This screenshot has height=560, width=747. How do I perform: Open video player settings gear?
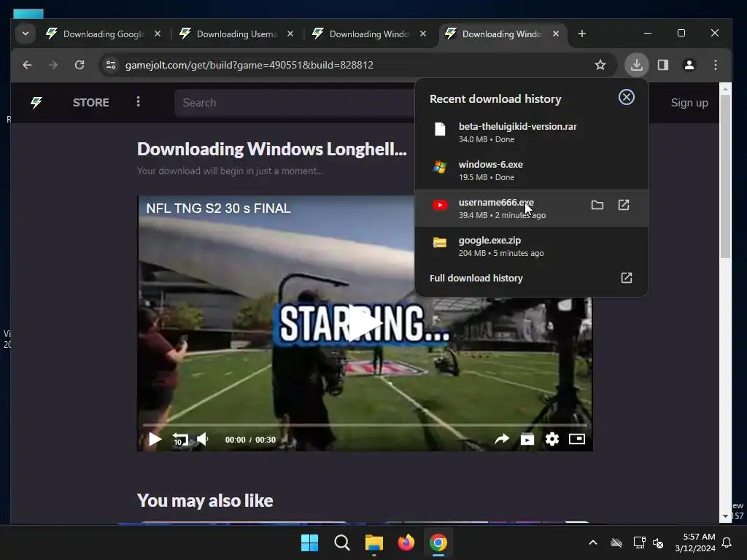tap(551, 439)
